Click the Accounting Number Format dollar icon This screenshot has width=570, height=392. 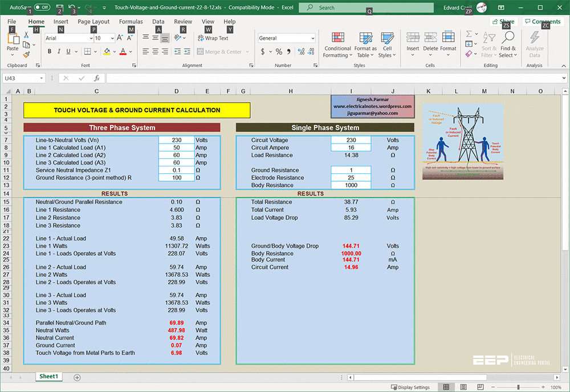coord(263,52)
